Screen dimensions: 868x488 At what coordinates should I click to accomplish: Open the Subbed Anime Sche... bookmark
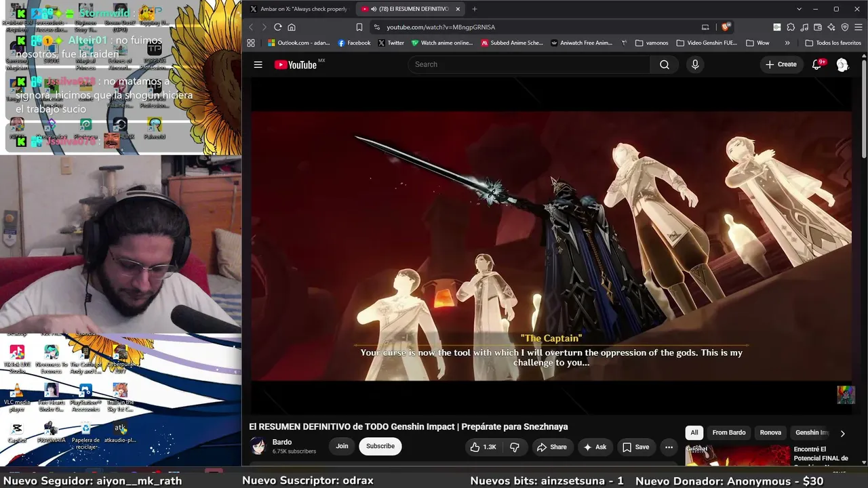(x=512, y=43)
